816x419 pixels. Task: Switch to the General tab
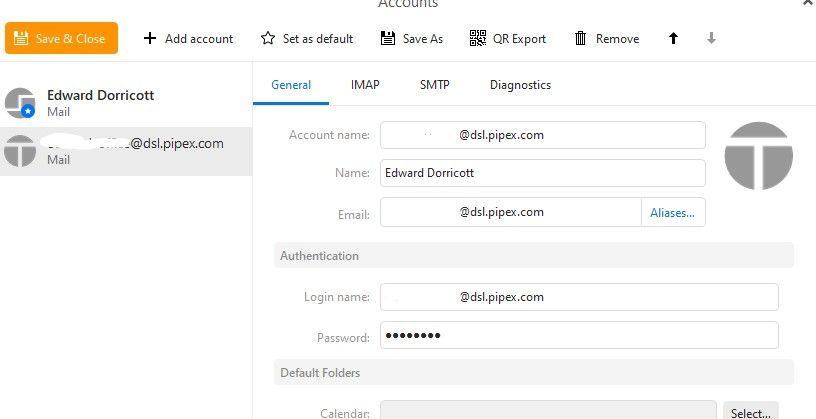pos(291,85)
